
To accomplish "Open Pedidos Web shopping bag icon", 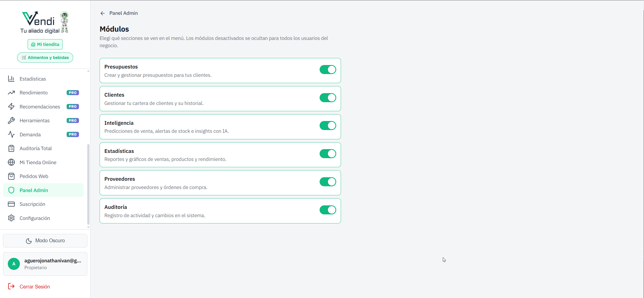I will coord(12,176).
